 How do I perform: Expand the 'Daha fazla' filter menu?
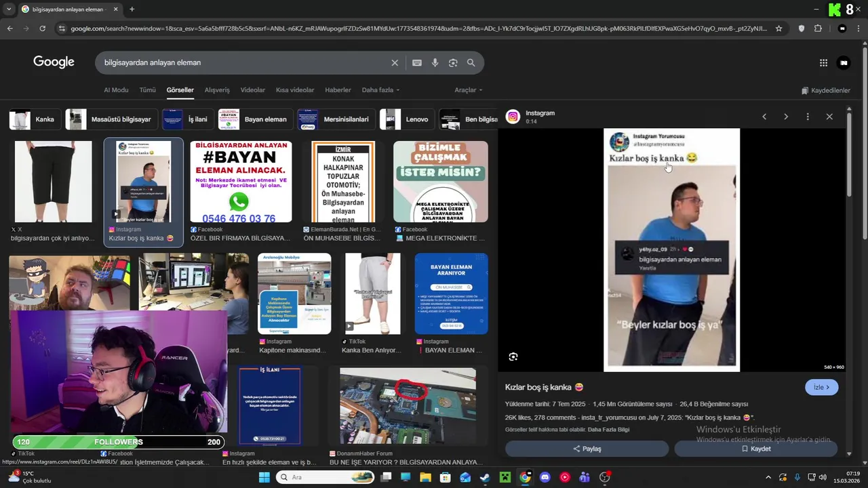coord(380,90)
